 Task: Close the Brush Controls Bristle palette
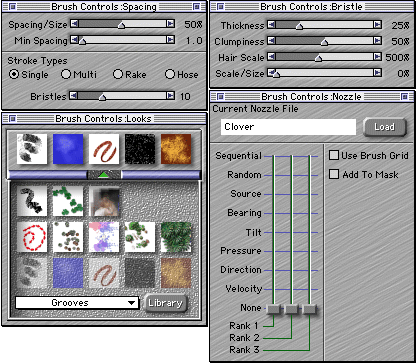click(220, 6)
